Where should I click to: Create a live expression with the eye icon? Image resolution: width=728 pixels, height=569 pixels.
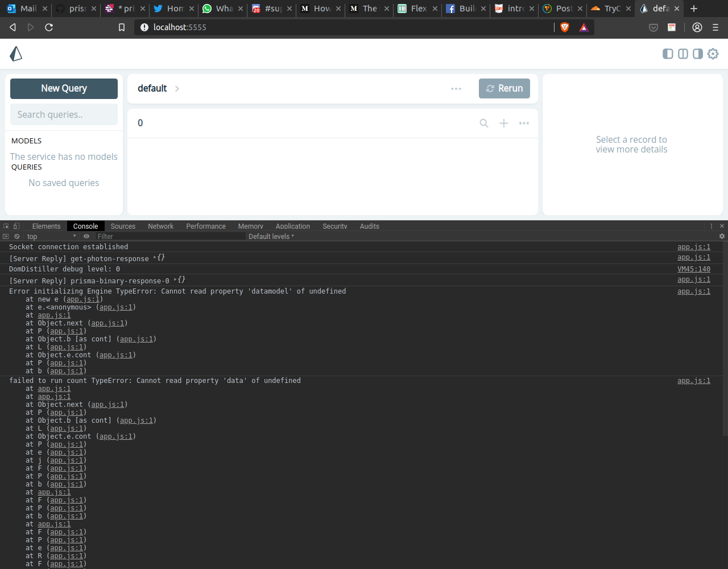[x=86, y=236]
